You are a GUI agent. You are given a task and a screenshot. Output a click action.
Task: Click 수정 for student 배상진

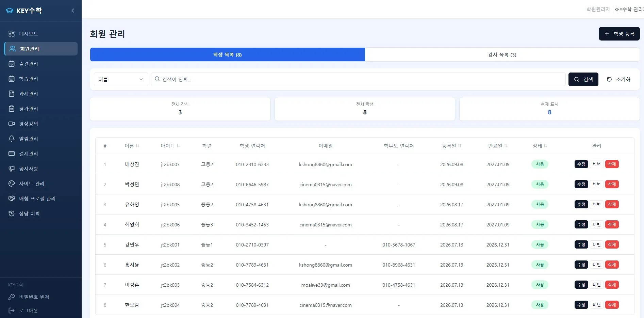pyautogui.click(x=581, y=164)
